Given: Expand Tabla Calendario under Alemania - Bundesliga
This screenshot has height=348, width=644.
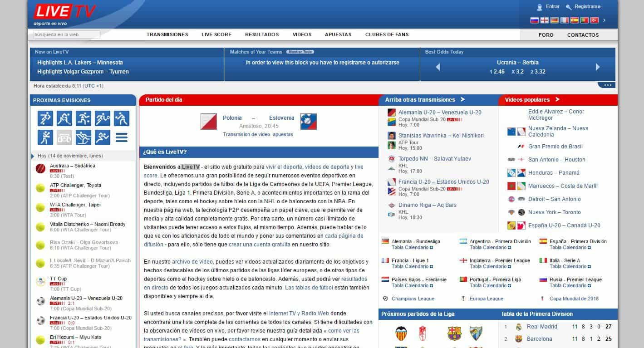Looking at the screenshot, I should tap(413, 248).
